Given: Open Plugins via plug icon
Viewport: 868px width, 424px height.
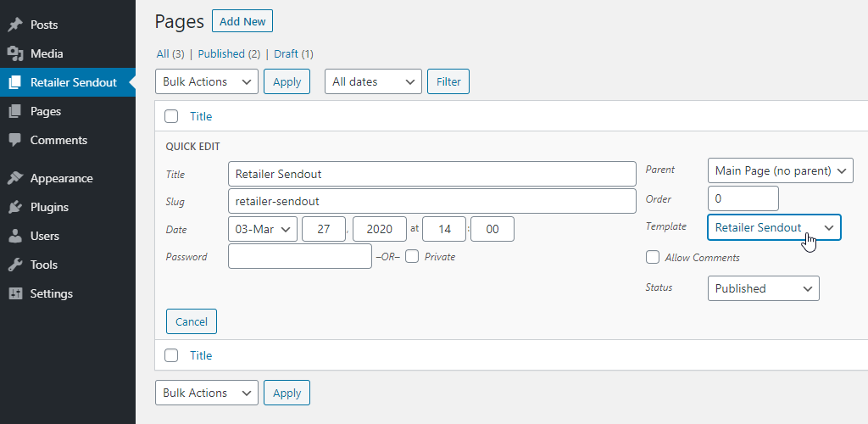Looking at the screenshot, I should (15, 207).
